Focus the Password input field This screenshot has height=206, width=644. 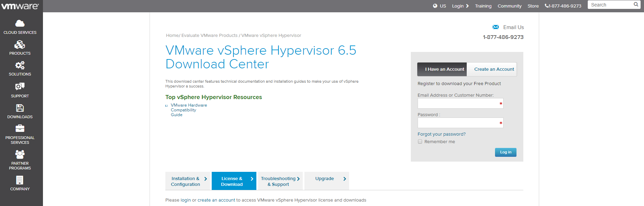tap(460, 123)
